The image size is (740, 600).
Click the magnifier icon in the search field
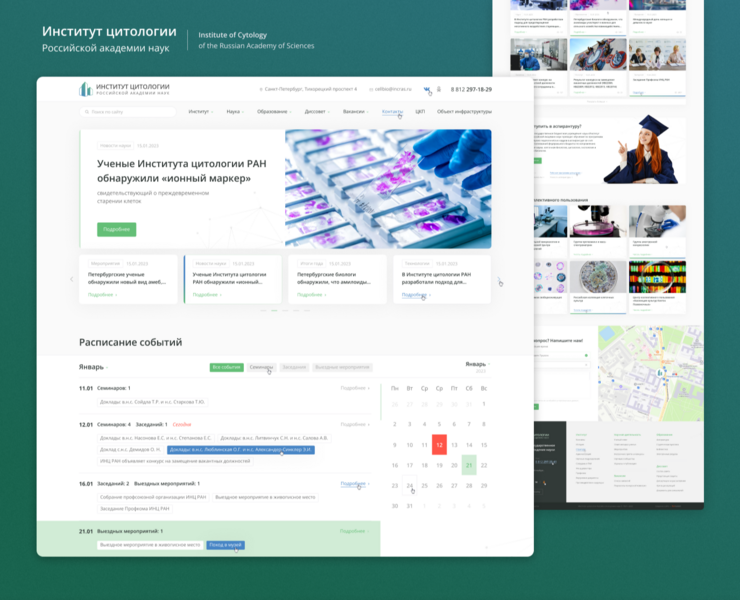pyautogui.click(x=85, y=112)
